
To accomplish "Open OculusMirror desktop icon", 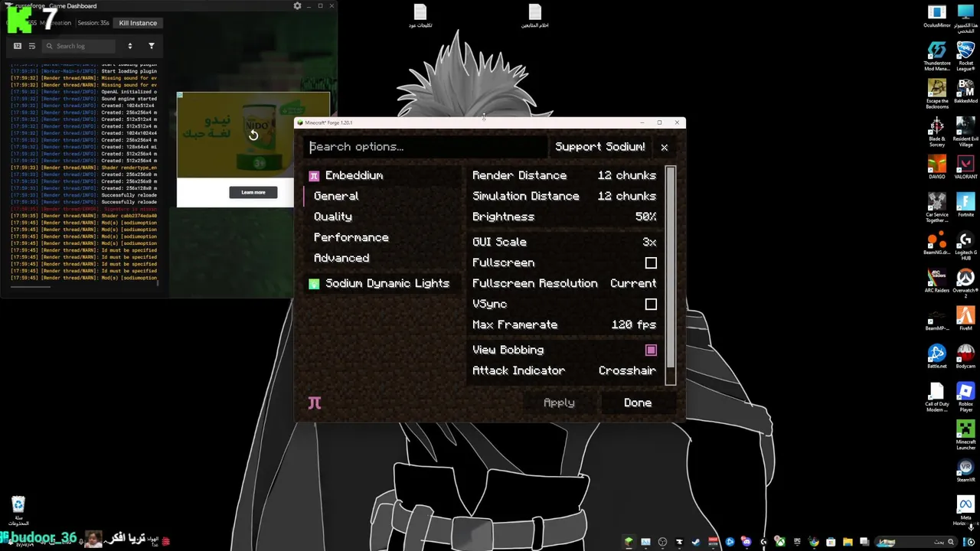I will click(x=937, y=16).
